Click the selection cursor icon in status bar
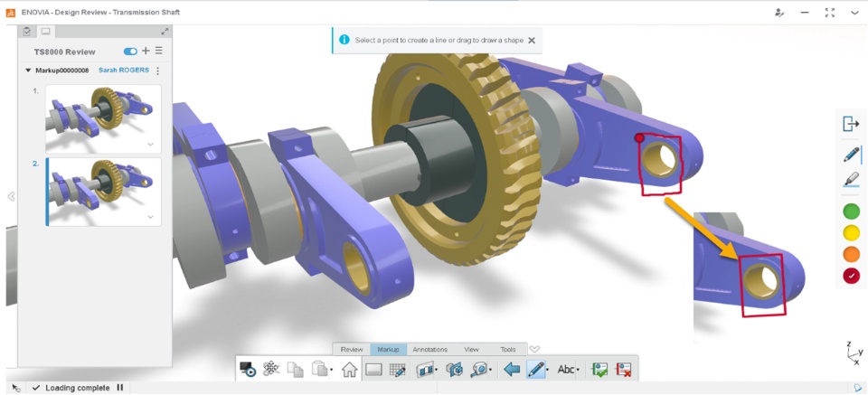The height and width of the screenshot is (395, 868). pyautogui.click(x=16, y=389)
